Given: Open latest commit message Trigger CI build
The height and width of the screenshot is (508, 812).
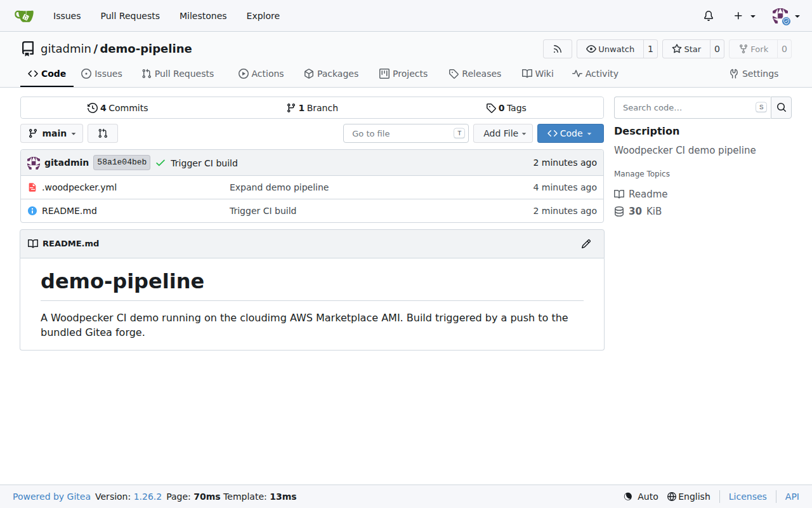Looking at the screenshot, I should (x=204, y=163).
